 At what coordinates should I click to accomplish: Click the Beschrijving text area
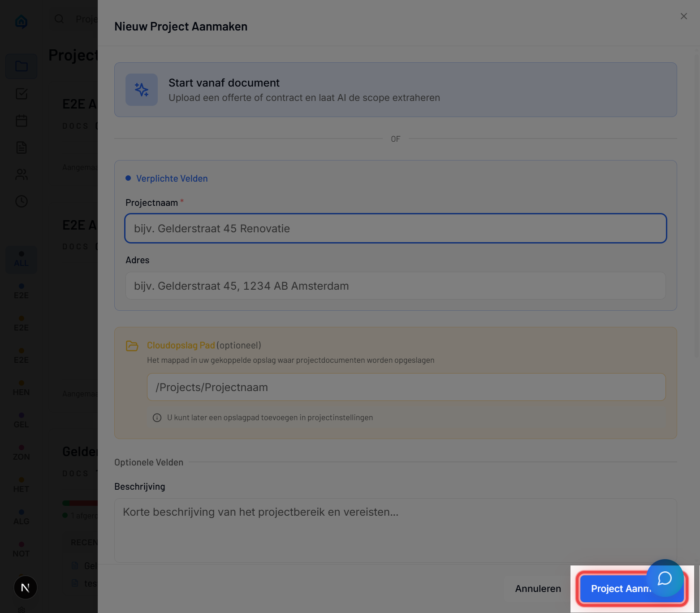(x=395, y=530)
